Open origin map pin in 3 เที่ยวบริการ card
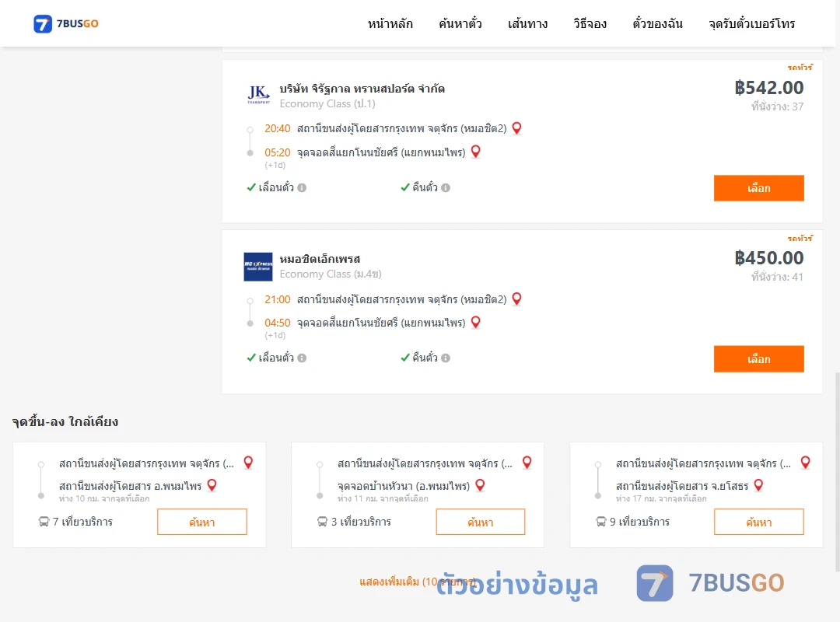 pyautogui.click(x=527, y=463)
